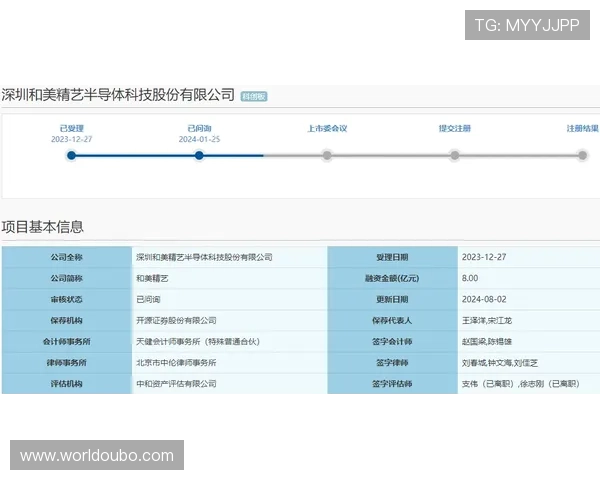Click the company title 深圳和美精艺半导体科技股份有限公司 heading
This screenshot has height=480, width=600.
pos(118,95)
